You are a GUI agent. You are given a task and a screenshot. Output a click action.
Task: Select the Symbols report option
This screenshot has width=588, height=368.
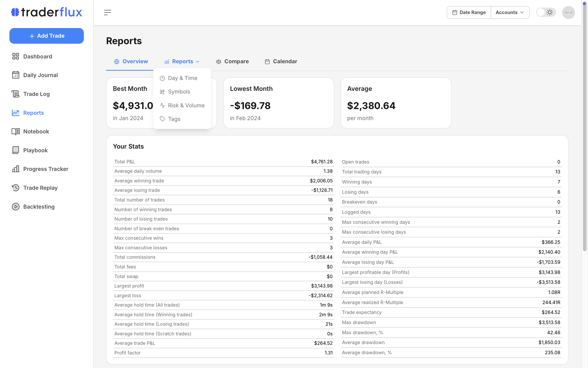coord(179,92)
